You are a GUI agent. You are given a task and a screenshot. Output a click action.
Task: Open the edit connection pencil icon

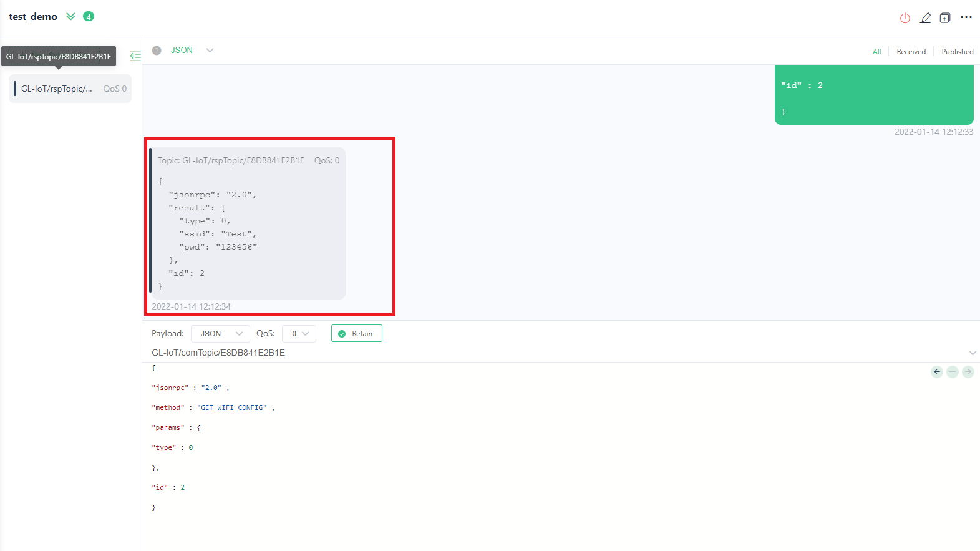pyautogui.click(x=925, y=18)
